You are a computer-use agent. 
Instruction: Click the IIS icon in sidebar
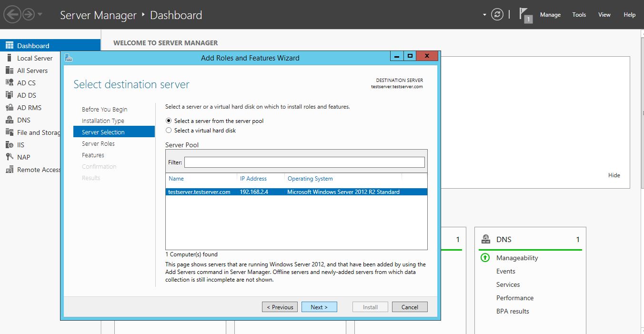(9, 145)
